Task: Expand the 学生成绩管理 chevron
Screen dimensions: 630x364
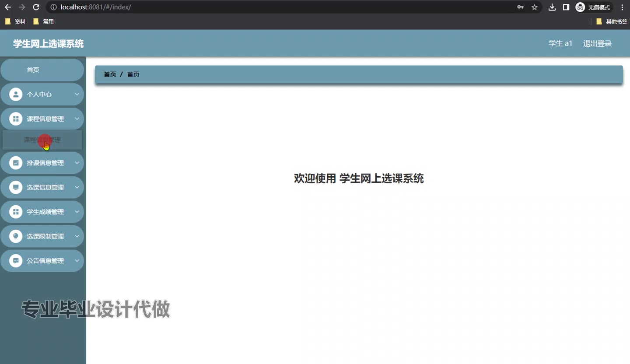Action: point(77,212)
